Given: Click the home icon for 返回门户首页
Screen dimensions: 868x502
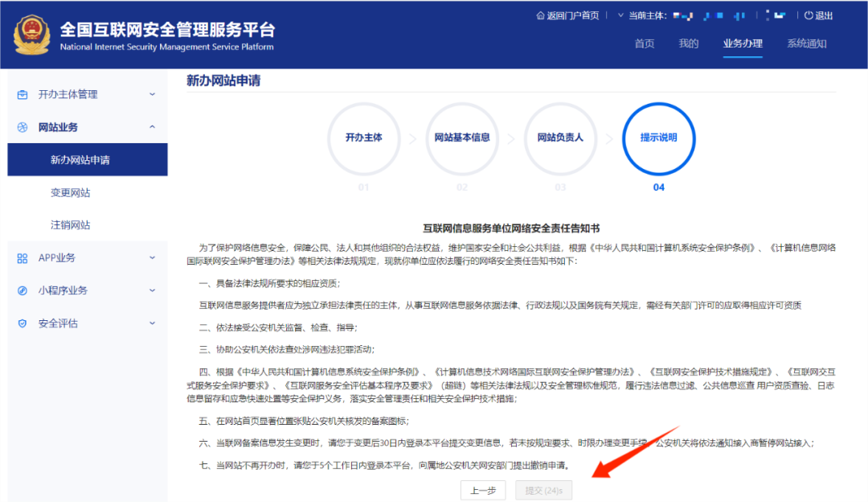Looking at the screenshot, I should click(540, 15).
